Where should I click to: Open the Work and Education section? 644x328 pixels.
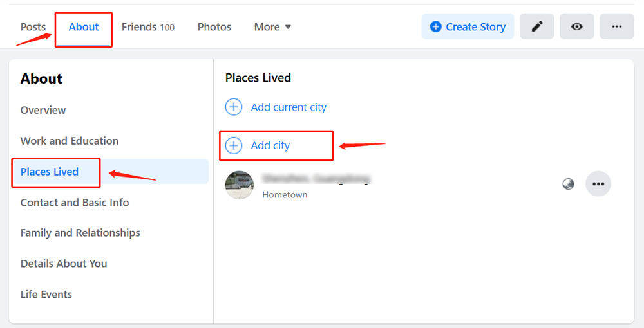(70, 141)
